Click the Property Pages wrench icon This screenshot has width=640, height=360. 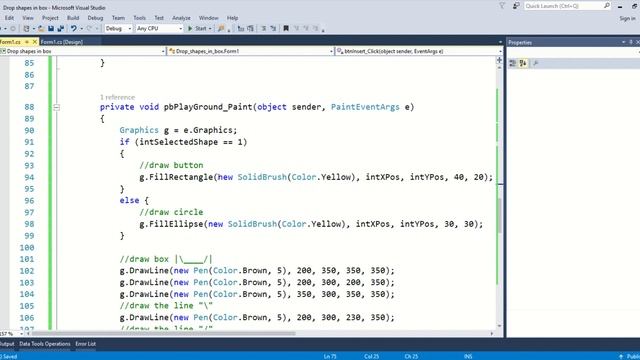pyautogui.click(x=536, y=63)
